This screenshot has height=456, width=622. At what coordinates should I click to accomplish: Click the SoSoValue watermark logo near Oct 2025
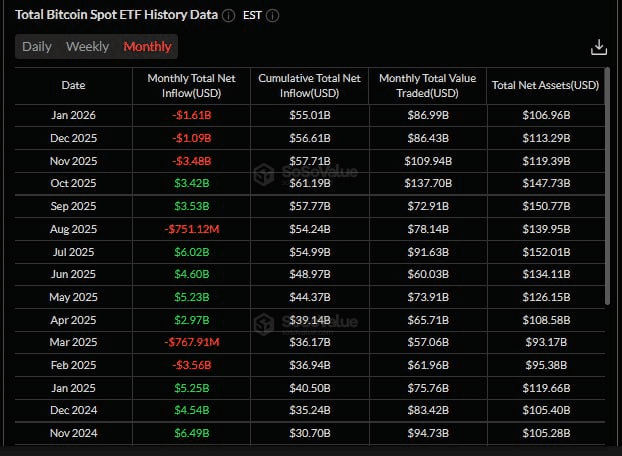coord(264,174)
